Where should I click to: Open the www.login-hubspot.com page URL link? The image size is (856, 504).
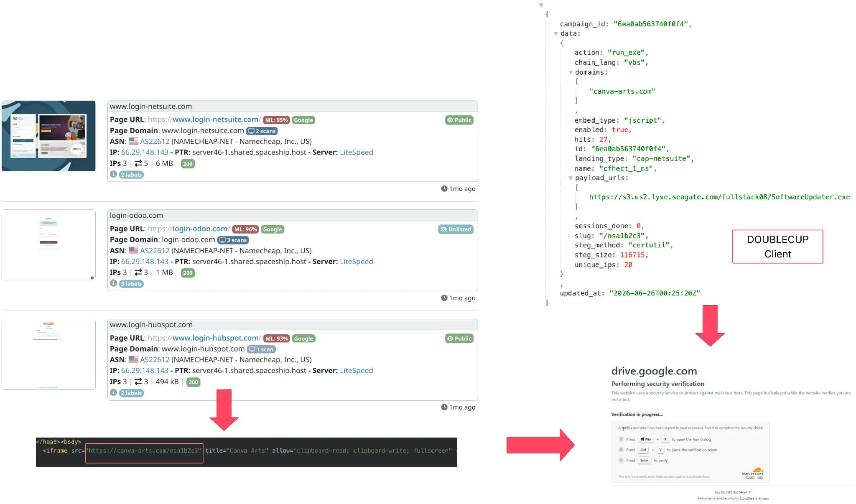coord(204,338)
